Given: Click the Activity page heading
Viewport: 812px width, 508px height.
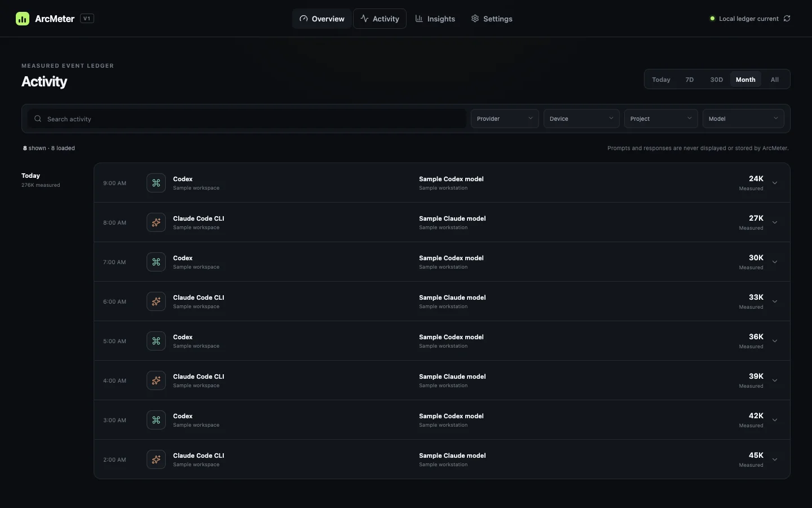Looking at the screenshot, I should [x=44, y=82].
